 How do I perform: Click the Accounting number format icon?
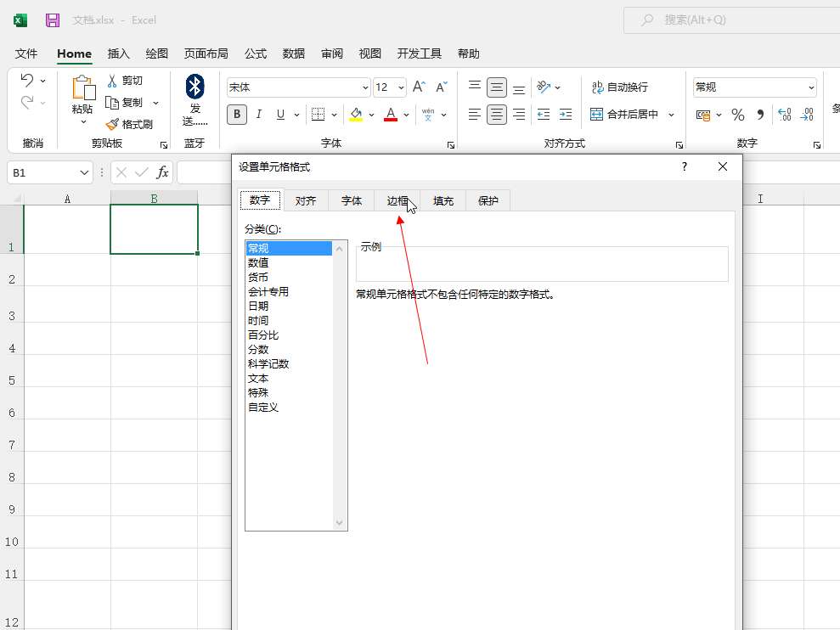click(703, 115)
